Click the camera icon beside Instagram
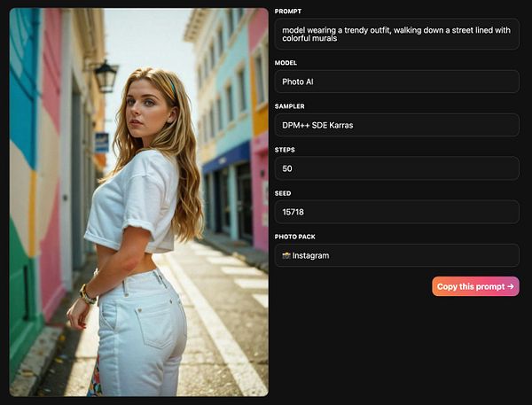This screenshot has width=532, height=405. 286,255
